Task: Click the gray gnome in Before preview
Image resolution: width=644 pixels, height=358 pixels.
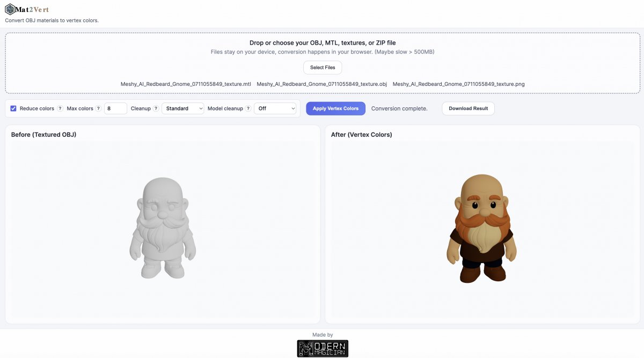Action: pyautogui.click(x=163, y=228)
